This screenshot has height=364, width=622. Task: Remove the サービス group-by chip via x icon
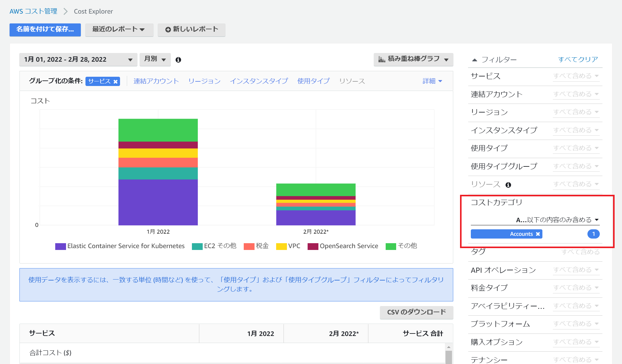pos(115,81)
